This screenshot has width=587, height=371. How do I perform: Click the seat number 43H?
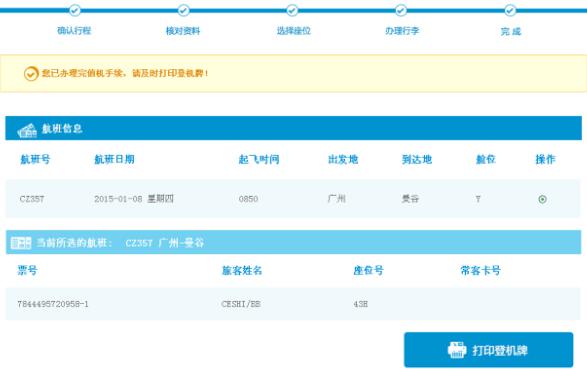click(x=361, y=304)
